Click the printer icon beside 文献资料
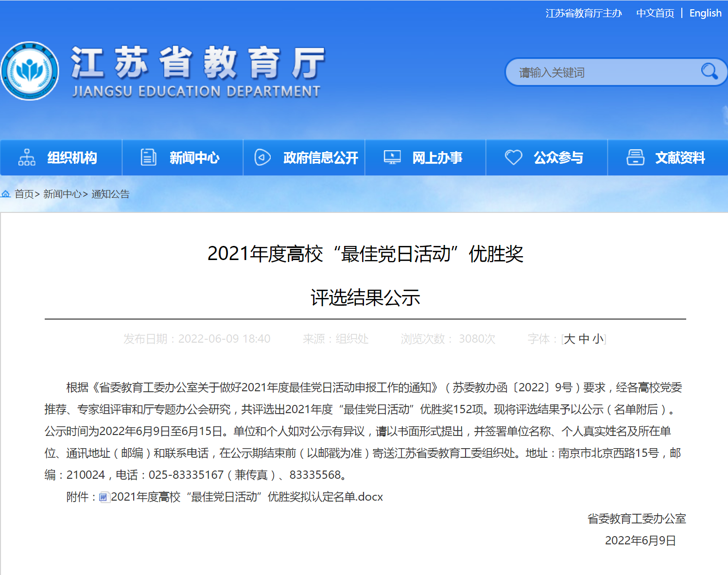The height and width of the screenshot is (575, 728). [635, 157]
